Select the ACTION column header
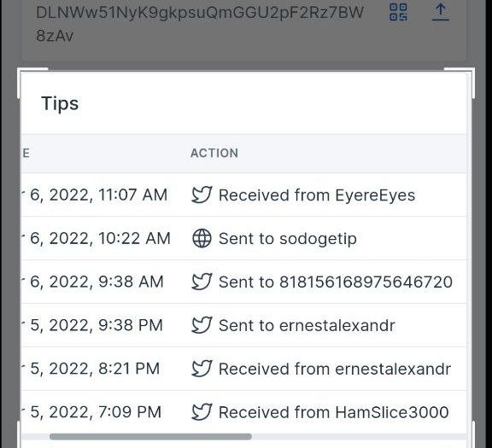Viewport: 492px width, 448px height. coord(214,153)
